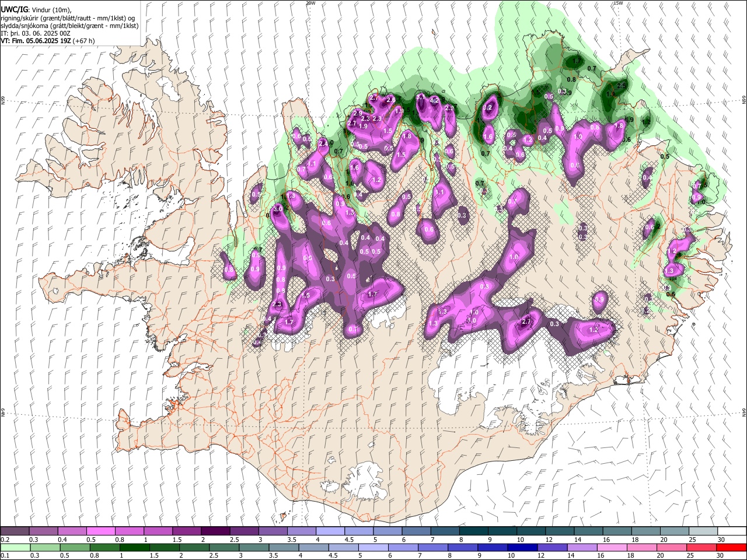The image size is (747, 560).
Task: Click the '15W' longitude label at top
Action: (618, 3)
